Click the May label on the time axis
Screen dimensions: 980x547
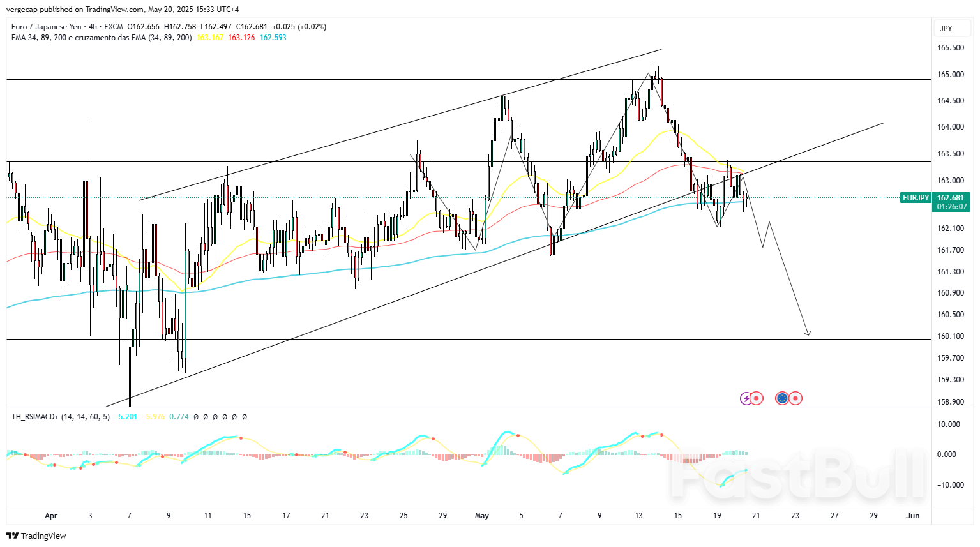482,516
